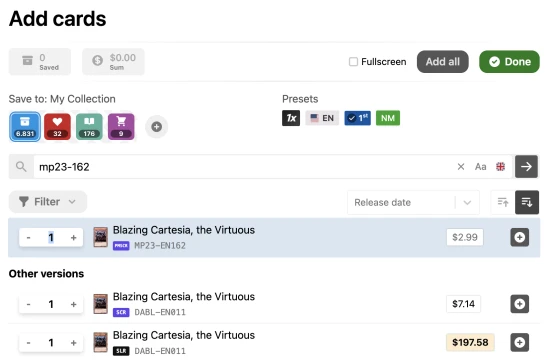
Task: Select the blue collection box icon
Action: click(25, 126)
